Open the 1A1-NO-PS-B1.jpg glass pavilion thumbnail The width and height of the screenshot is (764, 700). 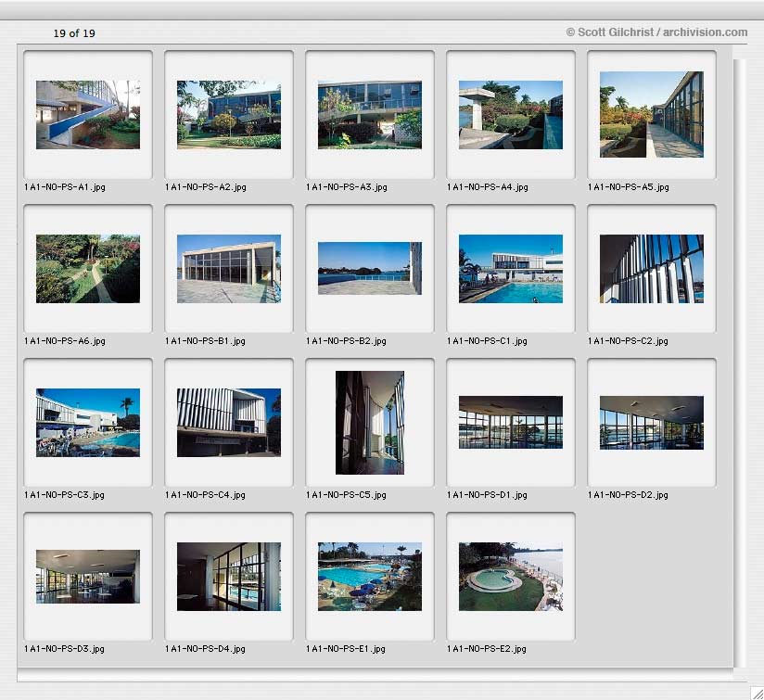(x=228, y=269)
